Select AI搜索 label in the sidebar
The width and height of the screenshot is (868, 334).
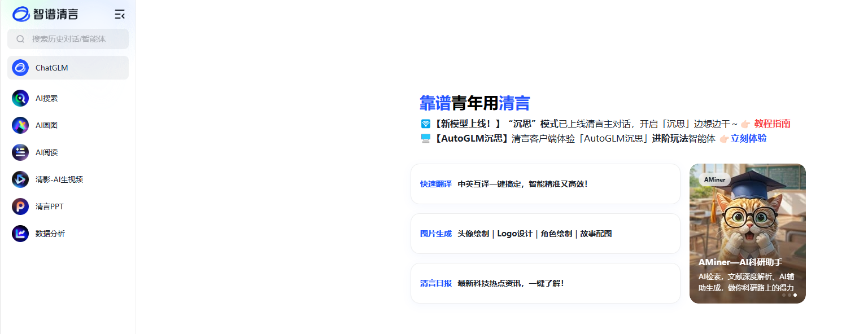coord(46,98)
